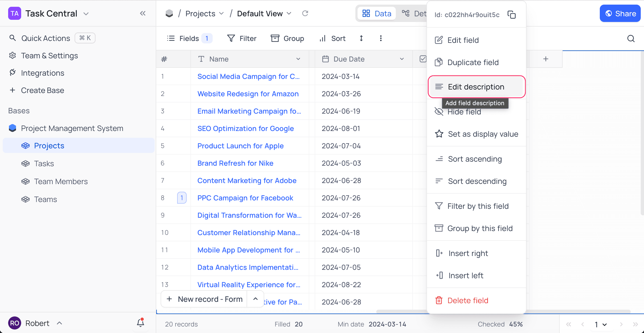Switch to the Data tab

click(x=377, y=14)
